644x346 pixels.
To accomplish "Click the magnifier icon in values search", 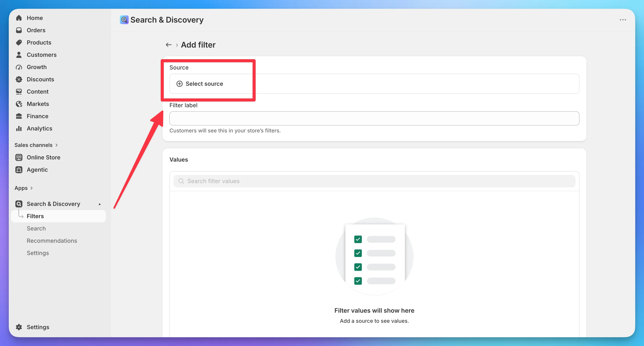I will [181, 181].
